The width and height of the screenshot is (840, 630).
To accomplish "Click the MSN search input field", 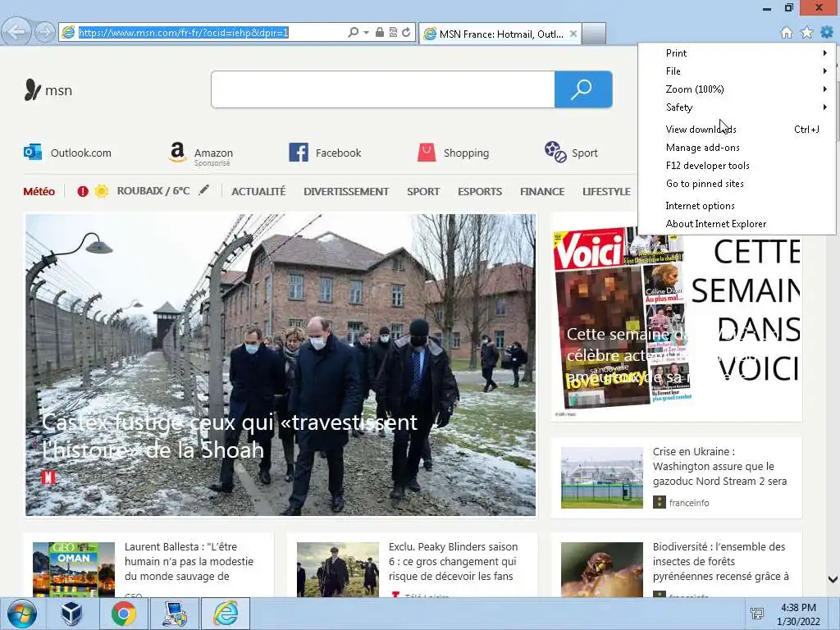I will coord(383,89).
